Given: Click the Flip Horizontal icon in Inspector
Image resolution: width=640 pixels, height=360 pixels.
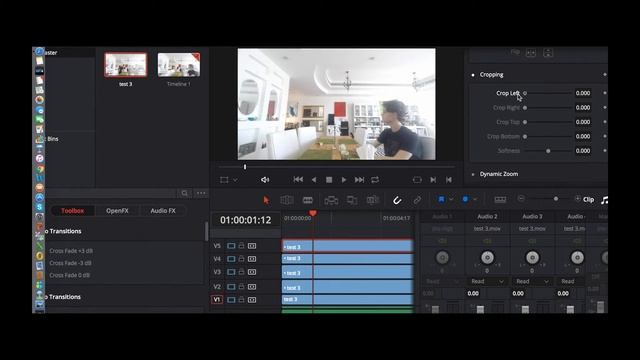Looking at the screenshot, I should pyautogui.click(x=531, y=53).
